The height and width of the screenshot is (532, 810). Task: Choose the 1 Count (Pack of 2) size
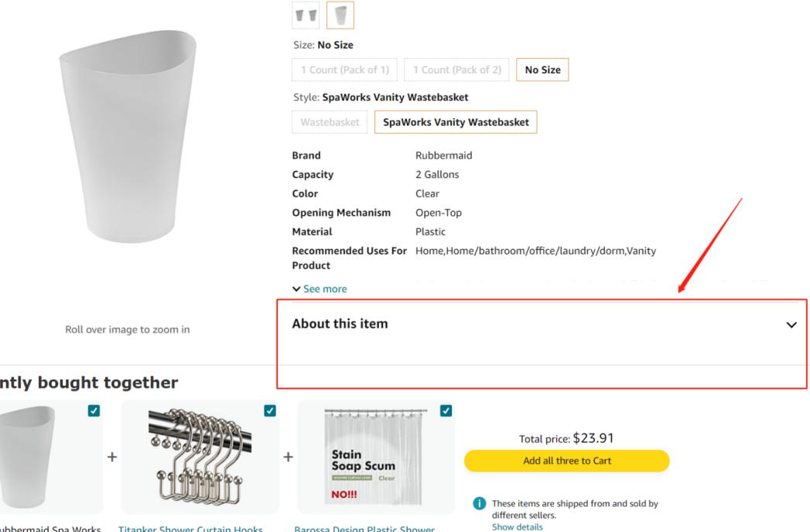click(x=456, y=70)
